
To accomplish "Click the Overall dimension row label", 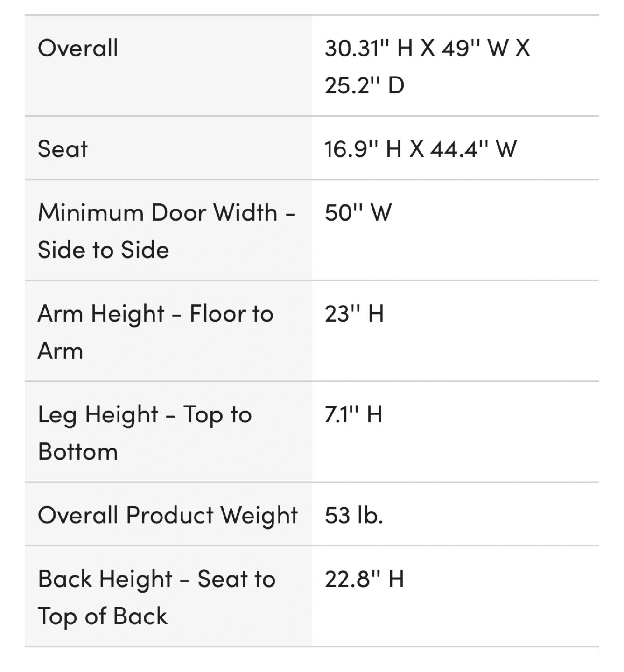I will [x=78, y=48].
